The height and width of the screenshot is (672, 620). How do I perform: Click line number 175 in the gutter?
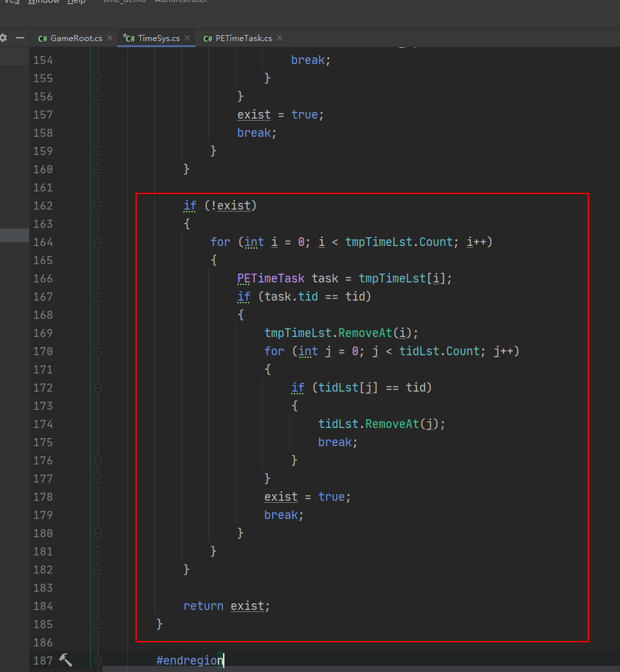(x=42, y=442)
